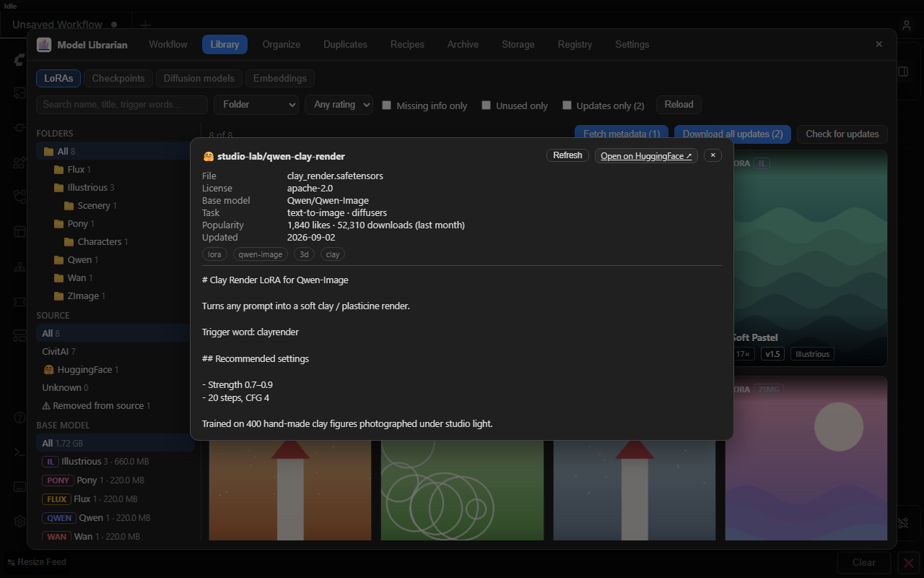The image size is (924, 578).
Task: Switch to the Embeddings category
Action: pyautogui.click(x=280, y=78)
